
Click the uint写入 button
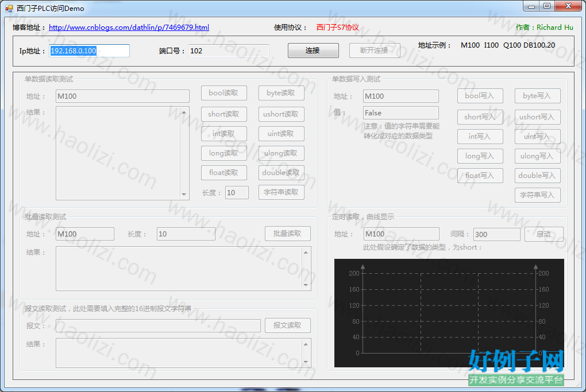pos(537,137)
